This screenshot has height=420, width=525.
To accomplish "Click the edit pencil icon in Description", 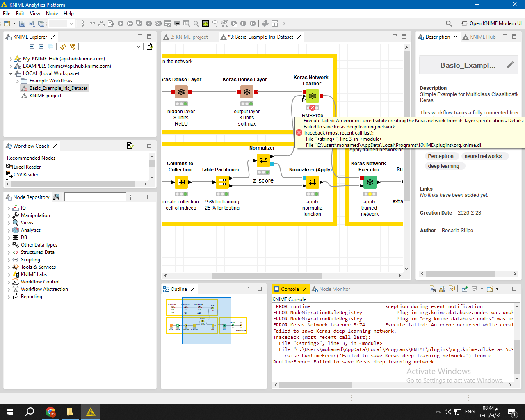I will 510,65.
